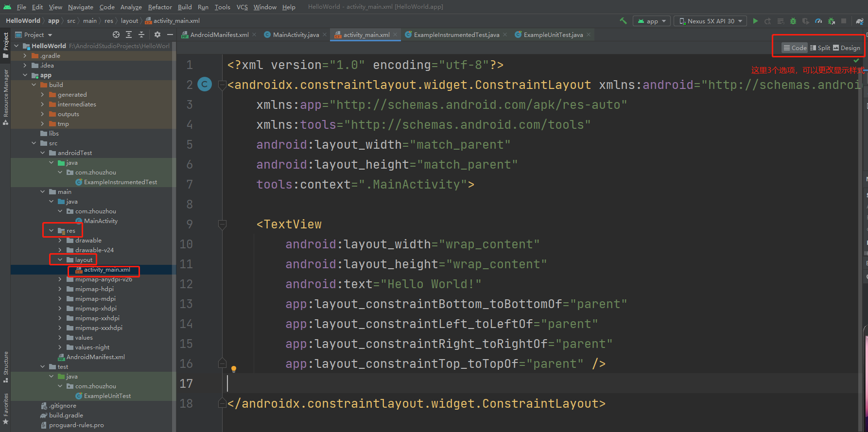The height and width of the screenshot is (432, 868).
Task: Toggle the Resource Manager sidebar button
Action: click(5, 97)
